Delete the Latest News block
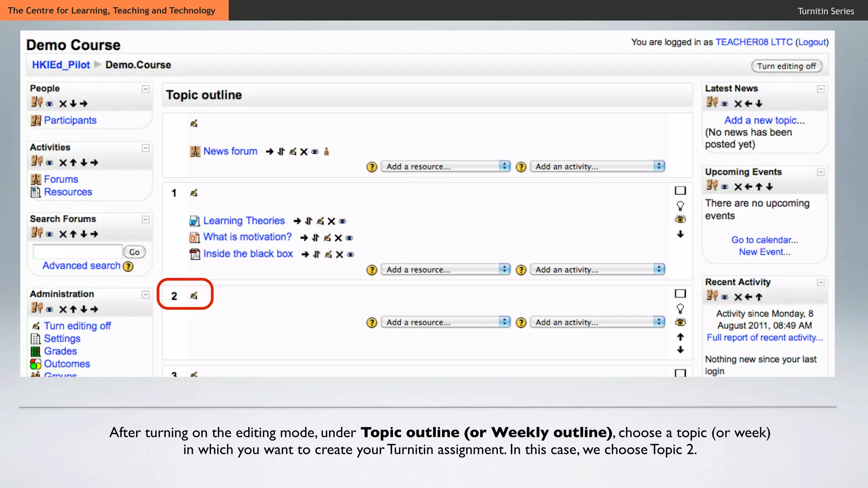 738,104
